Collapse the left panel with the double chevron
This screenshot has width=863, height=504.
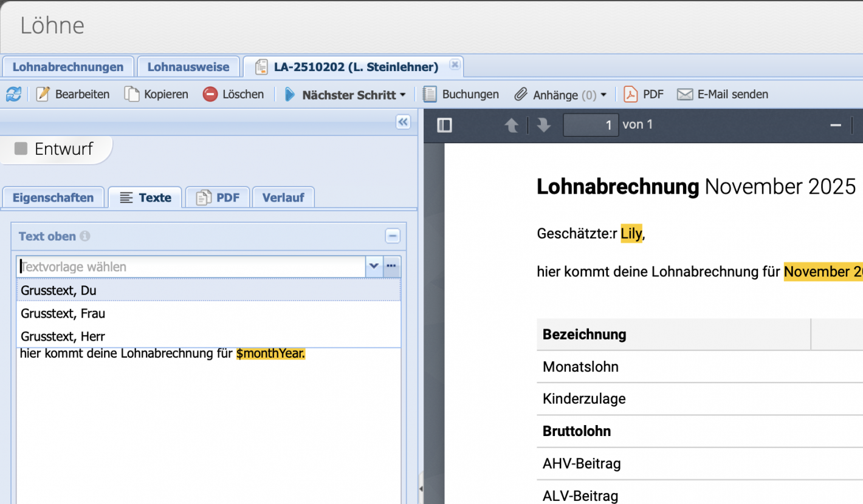[403, 122]
